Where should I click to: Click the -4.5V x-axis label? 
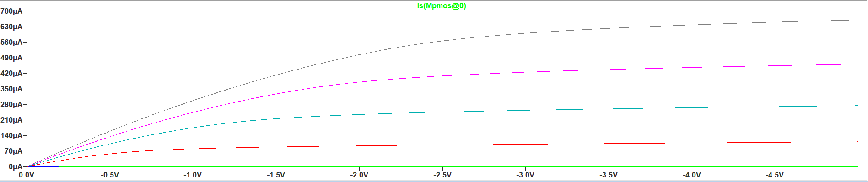click(775, 175)
